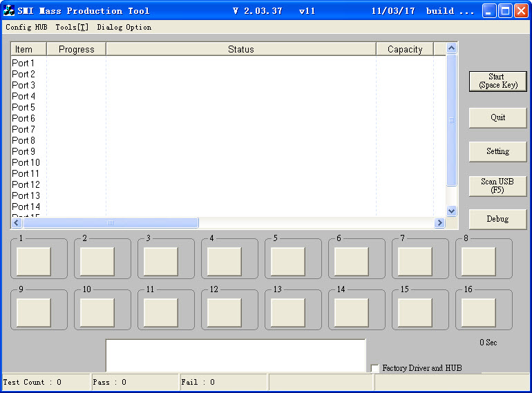
Task: Enable Factory Driver and HUB checkbox
Action: [x=375, y=369]
